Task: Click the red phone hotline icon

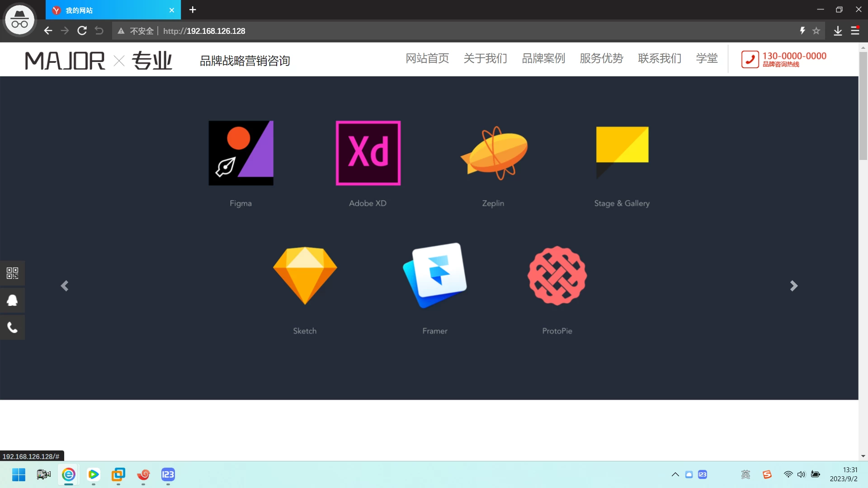Action: click(x=750, y=59)
